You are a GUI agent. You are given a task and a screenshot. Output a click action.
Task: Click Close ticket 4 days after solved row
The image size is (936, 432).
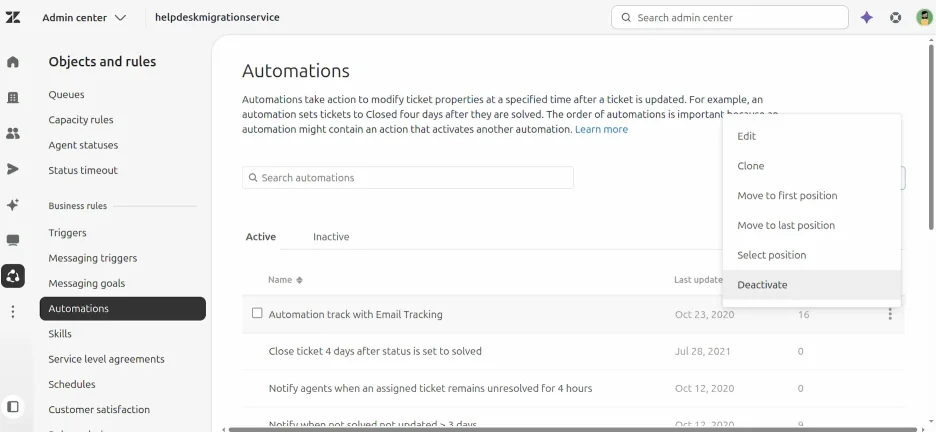click(x=573, y=351)
